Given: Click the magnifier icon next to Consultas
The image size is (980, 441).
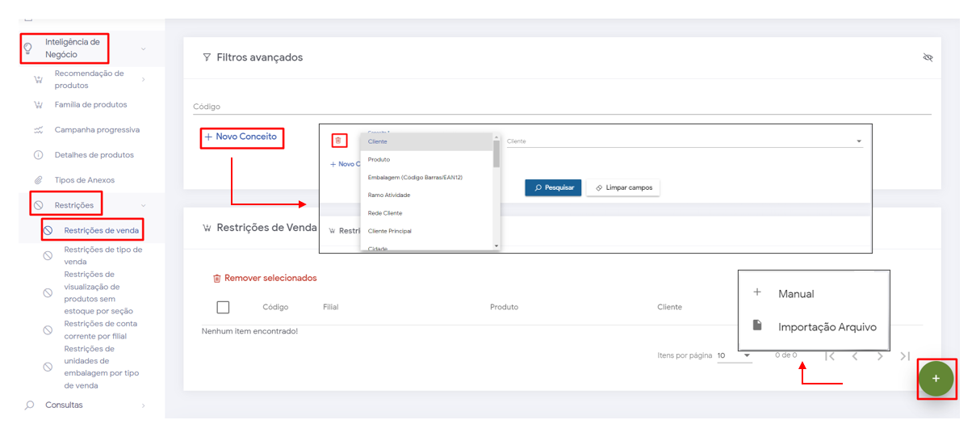Looking at the screenshot, I should click(29, 405).
